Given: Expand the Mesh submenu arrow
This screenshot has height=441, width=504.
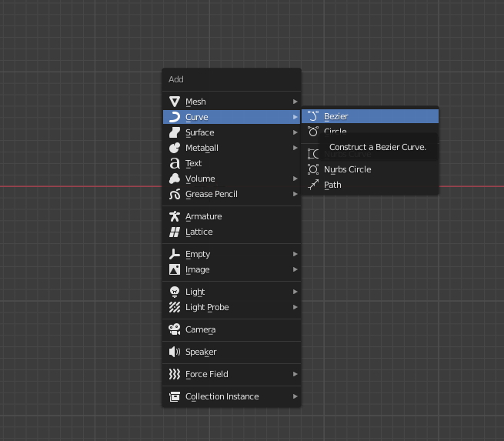Looking at the screenshot, I should (x=295, y=102).
